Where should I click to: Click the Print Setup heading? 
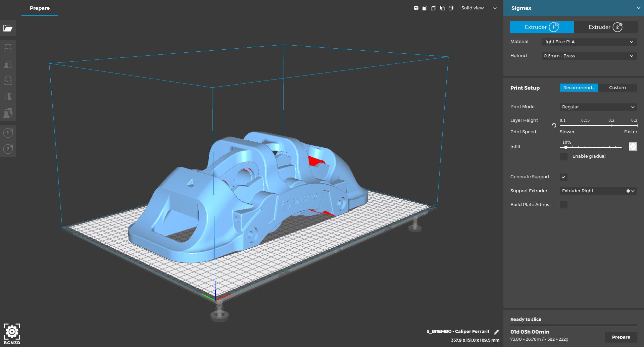click(x=525, y=88)
